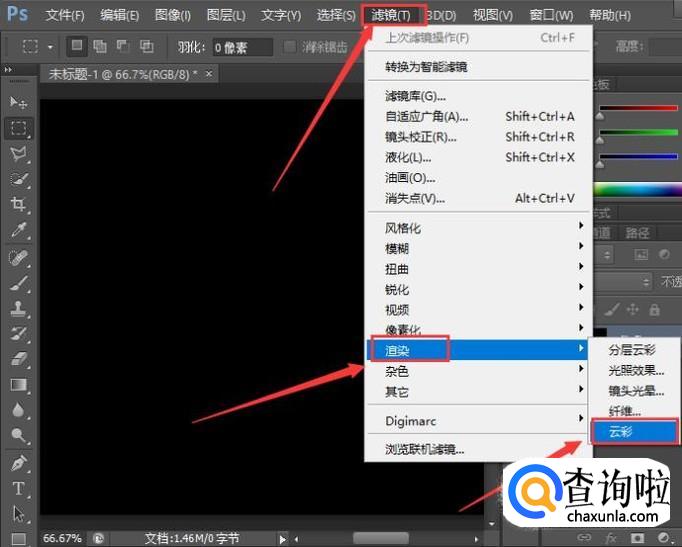Click lock position move icon
The width and height of the screenshot is (682, 547).
pos(632,310)
